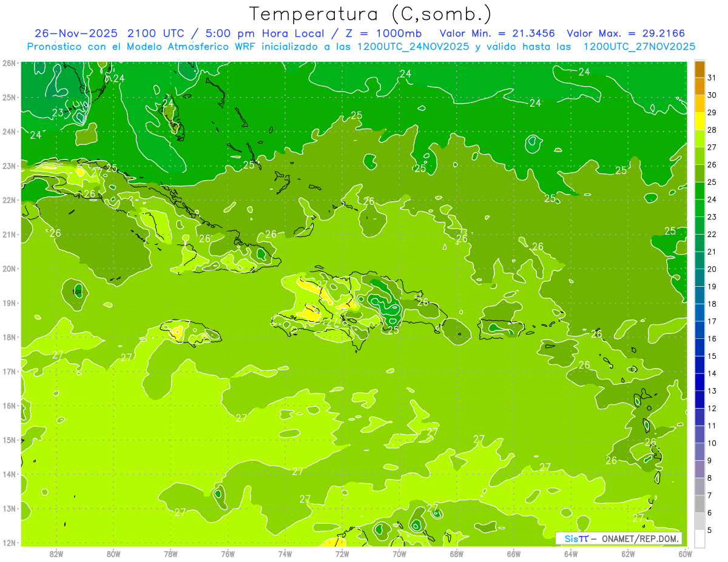The height and width of the screenshot is (562, 728).
Task: Click the valid-until time "1200UTC_27NOV2025"
Action: click(x=639, y=47)
